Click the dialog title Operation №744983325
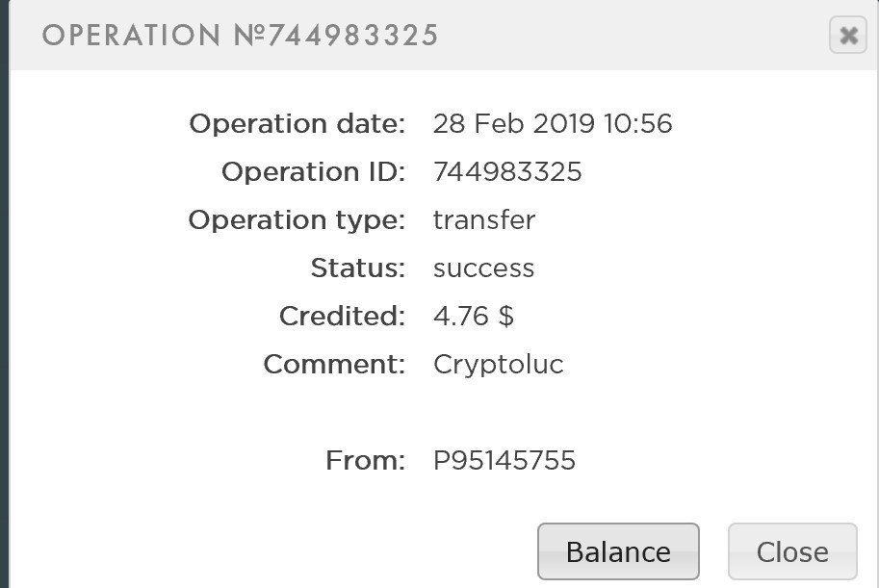The width and height of the screenshot is (879, 588). pos(241,36)
